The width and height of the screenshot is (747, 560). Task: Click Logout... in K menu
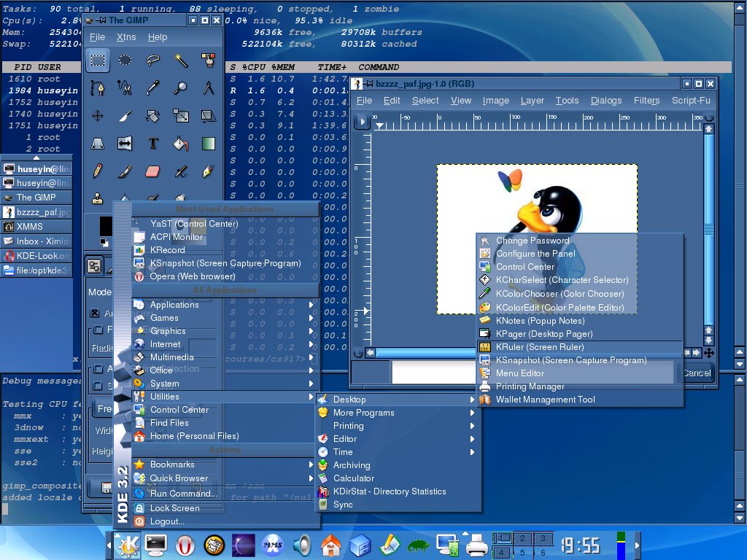coord(224,521)
